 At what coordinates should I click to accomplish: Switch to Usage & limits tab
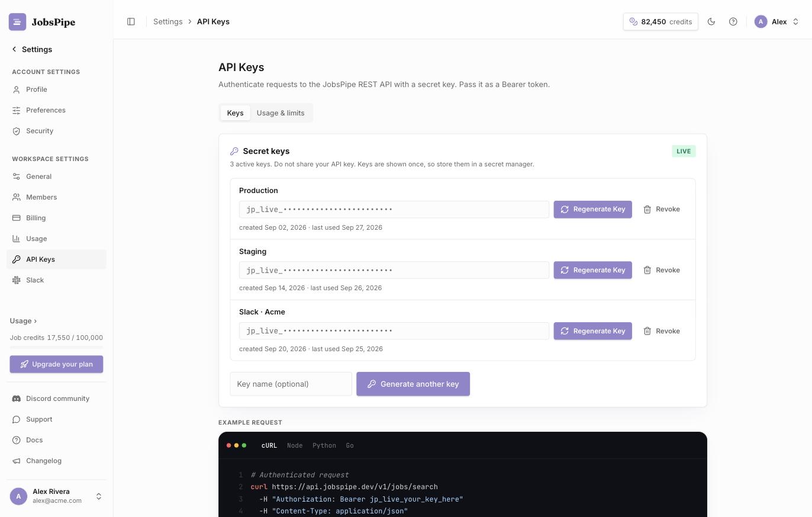(281, 113)
